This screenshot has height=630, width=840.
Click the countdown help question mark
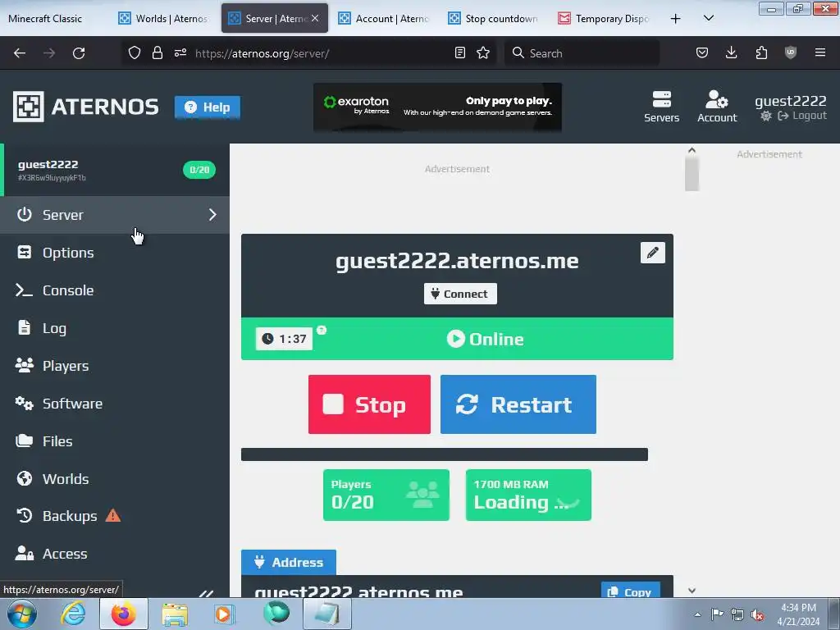point(322,330)
